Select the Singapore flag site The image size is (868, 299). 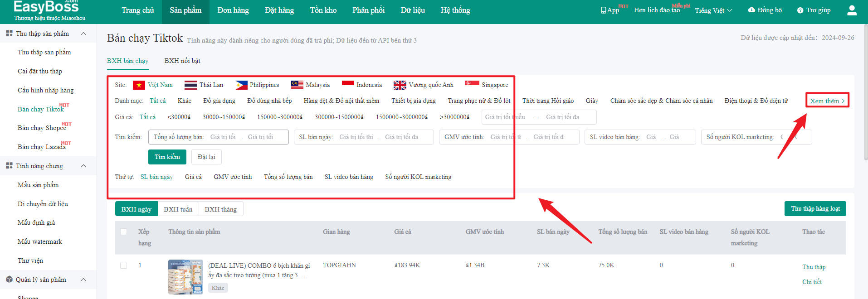click(472, 83)
